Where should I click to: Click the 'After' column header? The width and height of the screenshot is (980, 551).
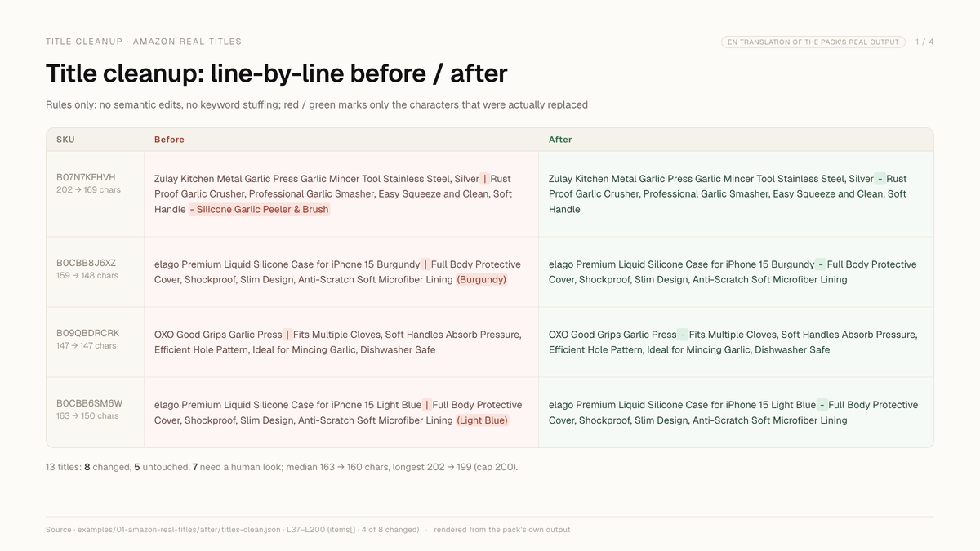click(560, 140)
